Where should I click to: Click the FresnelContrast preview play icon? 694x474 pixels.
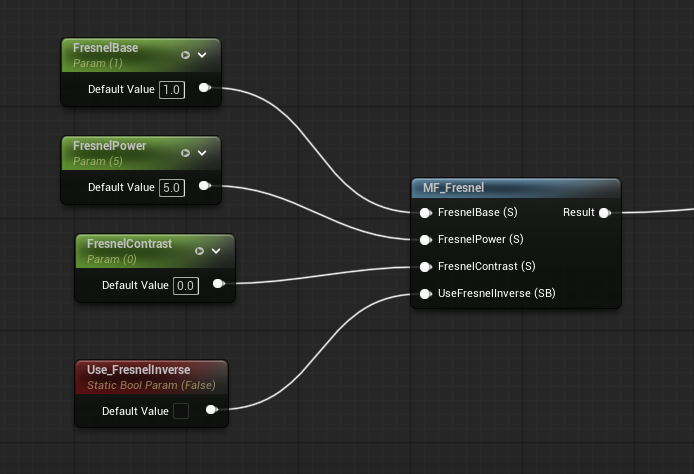click(x=200, y=251)
